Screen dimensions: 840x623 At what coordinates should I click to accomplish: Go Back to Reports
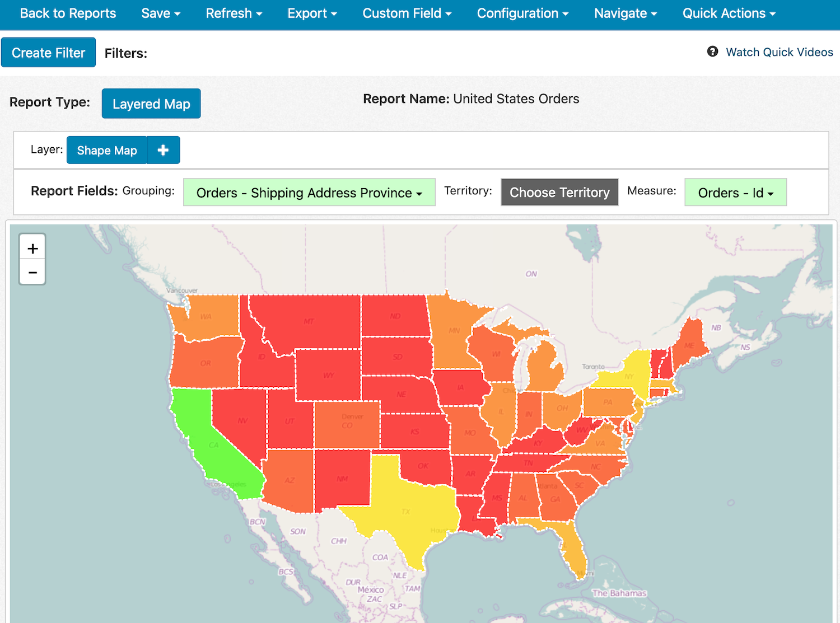tap(68, 13)
